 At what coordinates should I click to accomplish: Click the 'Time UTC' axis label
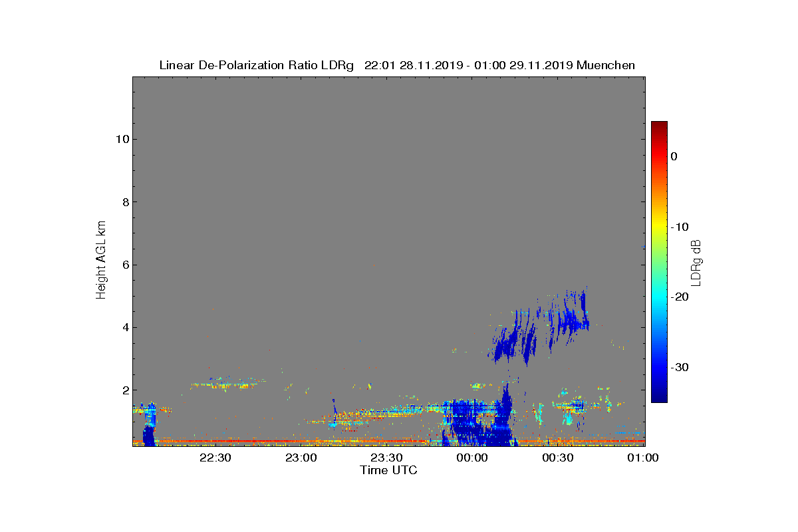[388, 470]
